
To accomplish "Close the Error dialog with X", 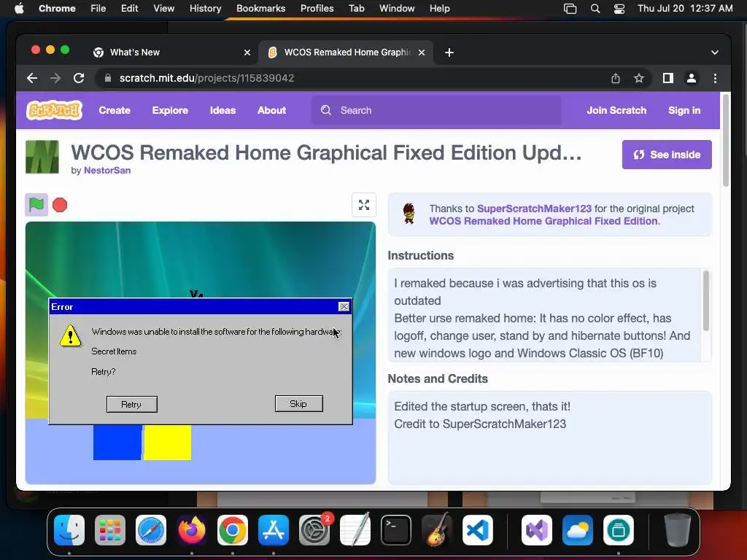I will pos(344,307).
